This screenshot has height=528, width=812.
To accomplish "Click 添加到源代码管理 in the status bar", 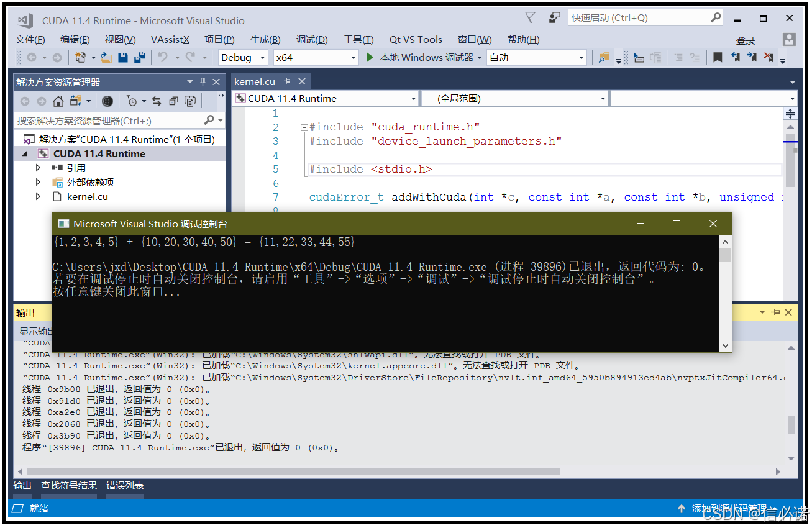I will point(729,509).
